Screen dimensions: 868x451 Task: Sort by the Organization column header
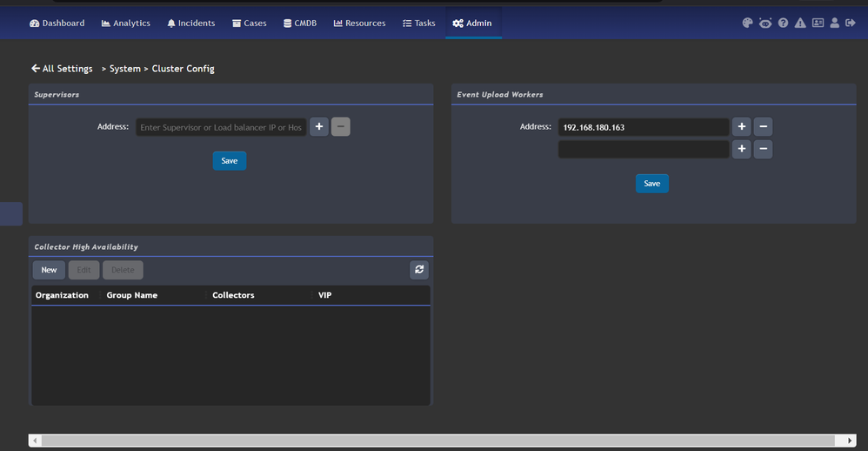62,295
